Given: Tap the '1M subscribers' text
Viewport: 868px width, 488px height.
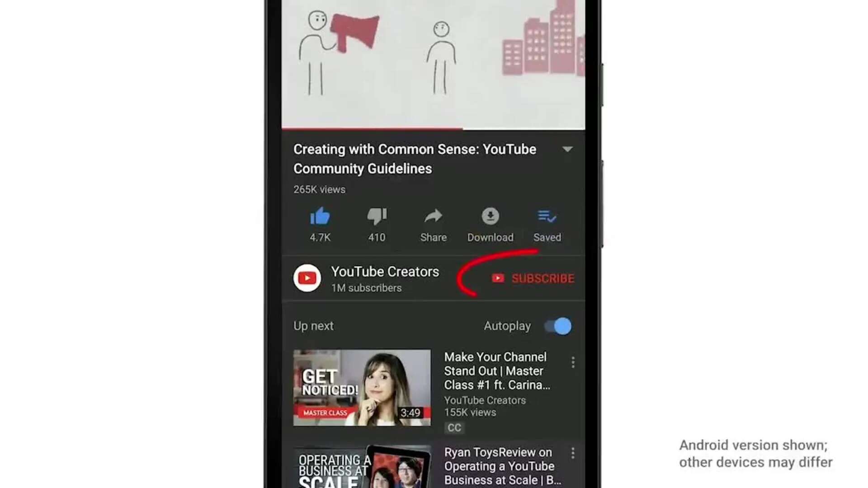Looking at the screenshot, I should tap(366, 288).
